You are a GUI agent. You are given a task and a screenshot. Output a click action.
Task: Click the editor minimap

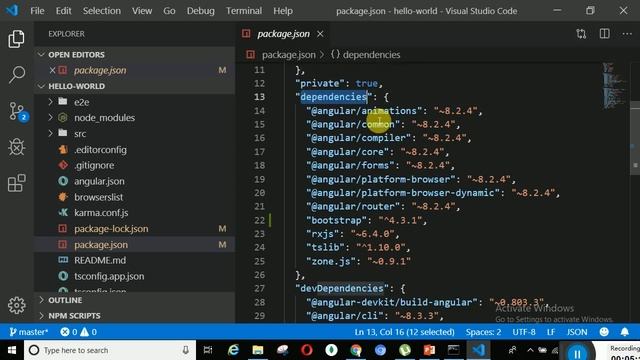(x=615, y=86)
